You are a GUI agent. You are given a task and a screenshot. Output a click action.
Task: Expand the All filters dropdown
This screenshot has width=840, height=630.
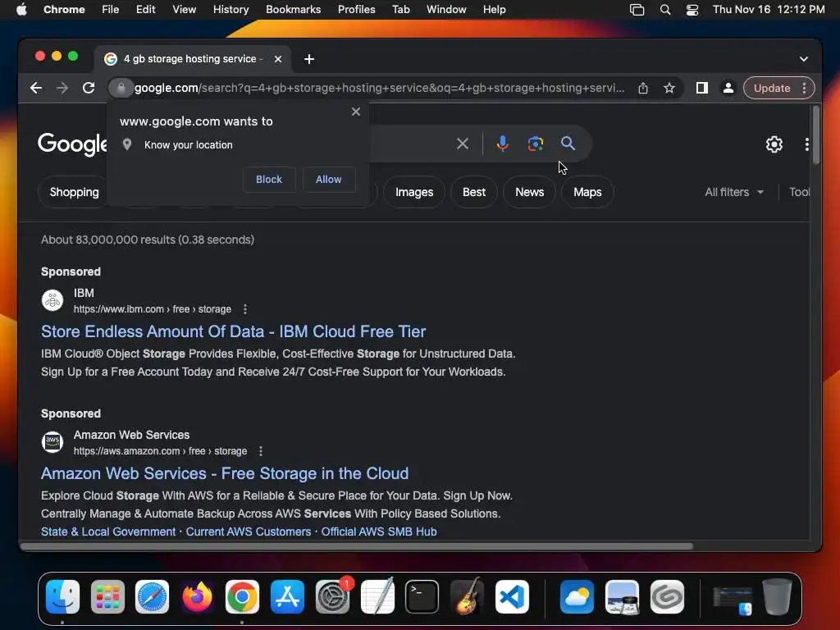[734, 192]
